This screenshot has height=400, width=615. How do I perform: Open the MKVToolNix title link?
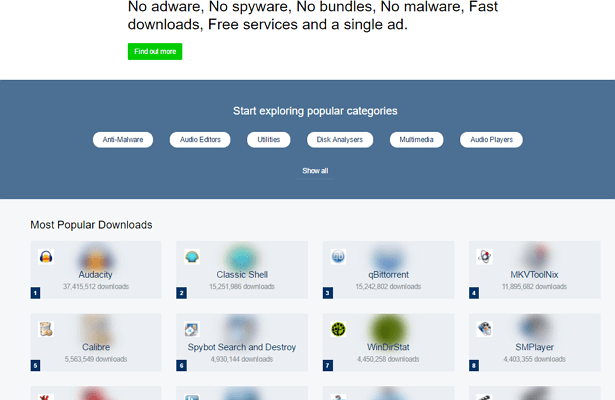pyautogui.click(x=534, y=275)
